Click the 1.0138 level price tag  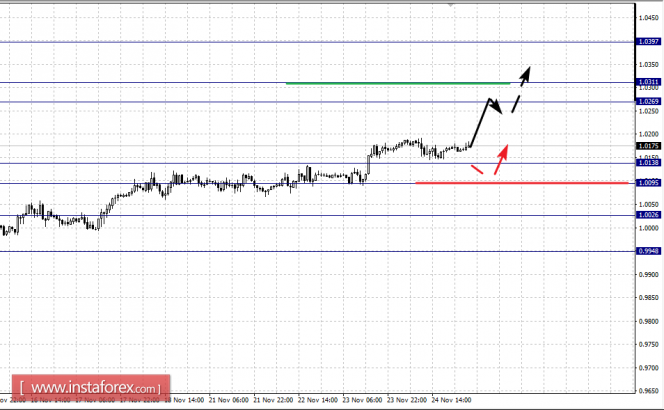(x=648, y=163)
